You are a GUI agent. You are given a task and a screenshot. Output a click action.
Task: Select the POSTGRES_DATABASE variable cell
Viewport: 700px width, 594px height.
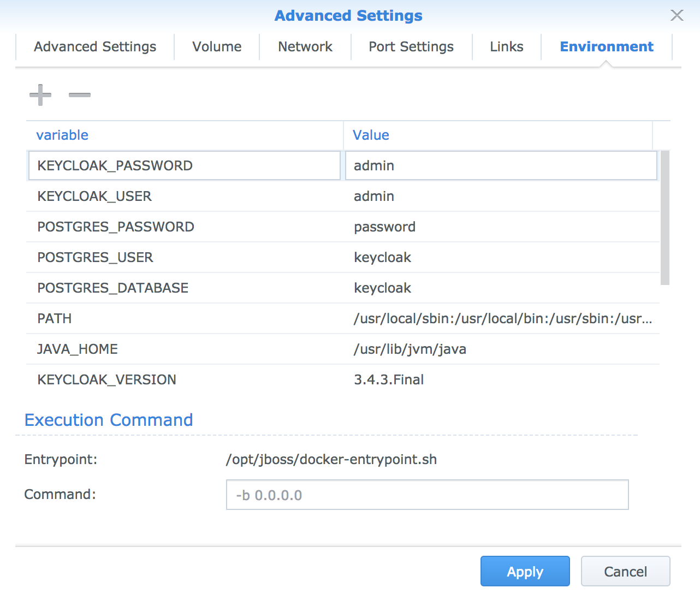(185, 288)
